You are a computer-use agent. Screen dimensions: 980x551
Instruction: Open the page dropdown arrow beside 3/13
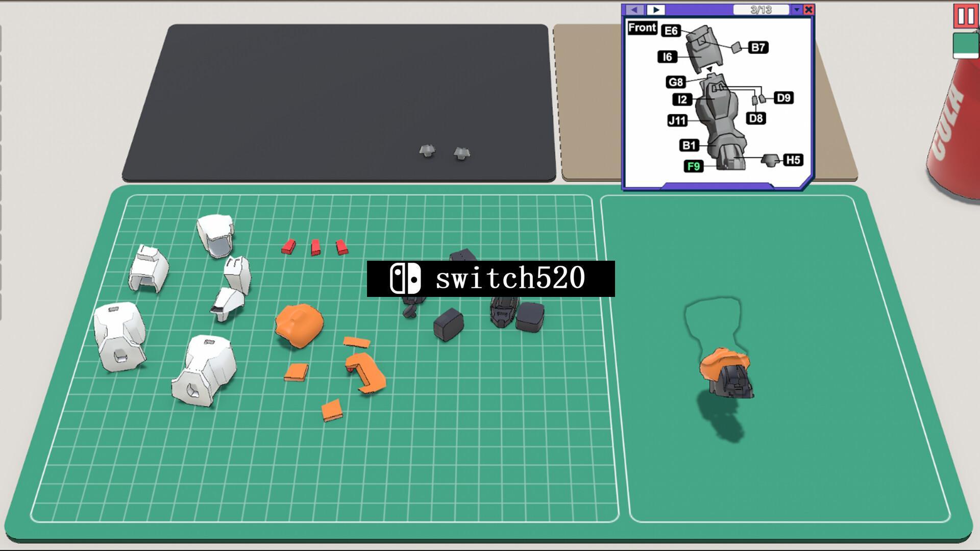796,9
